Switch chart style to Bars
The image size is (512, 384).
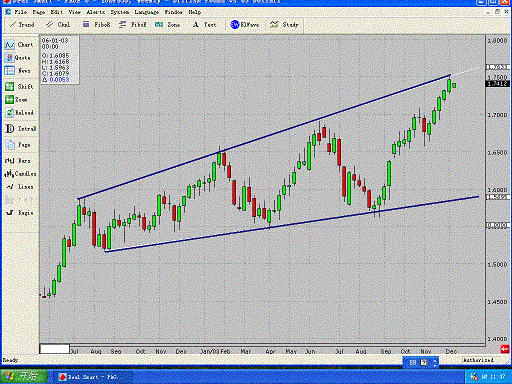pos(18,161)
